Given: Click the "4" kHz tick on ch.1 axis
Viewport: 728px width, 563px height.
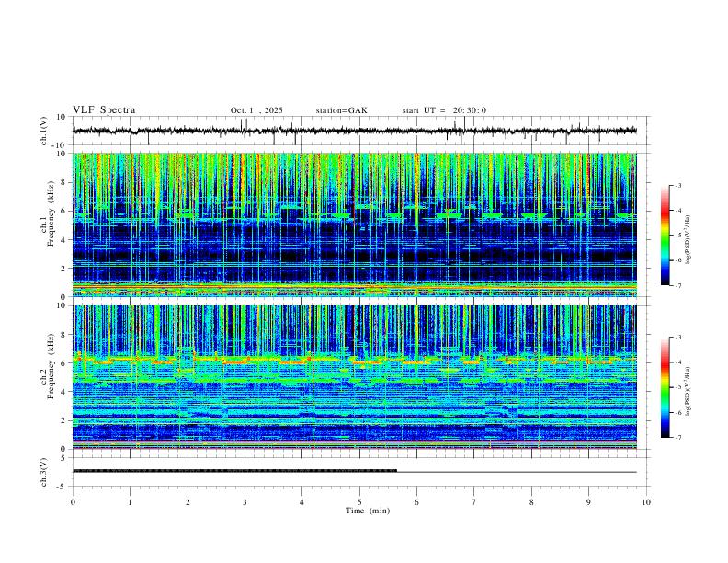Looking at the screenshot, I should (x=64, y=239).
